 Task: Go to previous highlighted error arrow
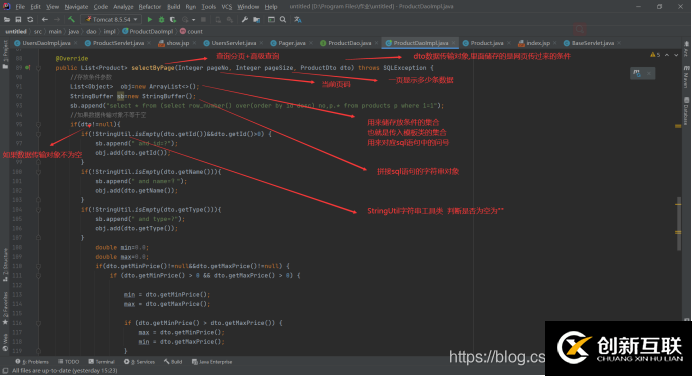tap(667, 55)
